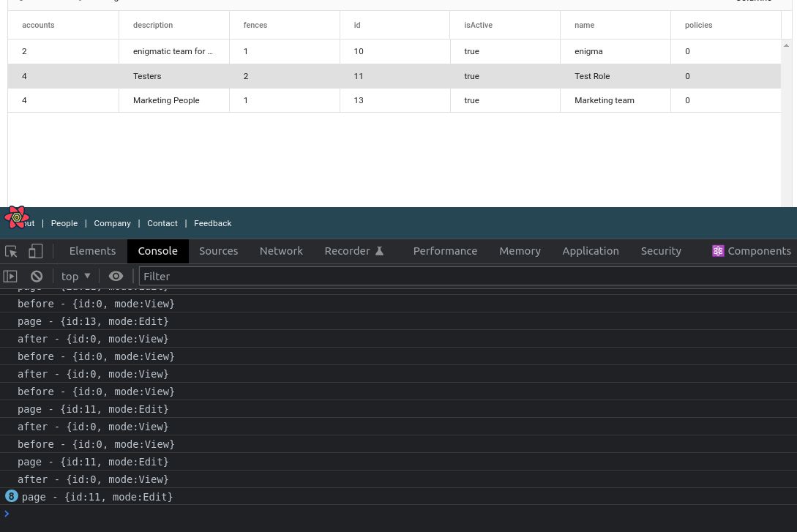This screenshot has width=797, height=532.
Task: Click the 'Test Role' name cell
Action: [x=615, y=76]
